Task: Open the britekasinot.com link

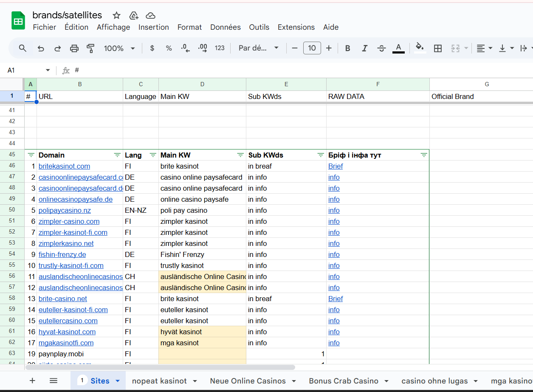Action: 64,166
